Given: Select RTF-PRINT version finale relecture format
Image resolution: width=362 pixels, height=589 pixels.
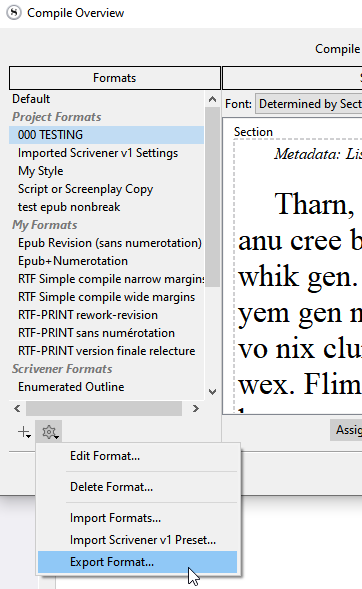Looking at the screenshot, I should [x=106, y=351].
